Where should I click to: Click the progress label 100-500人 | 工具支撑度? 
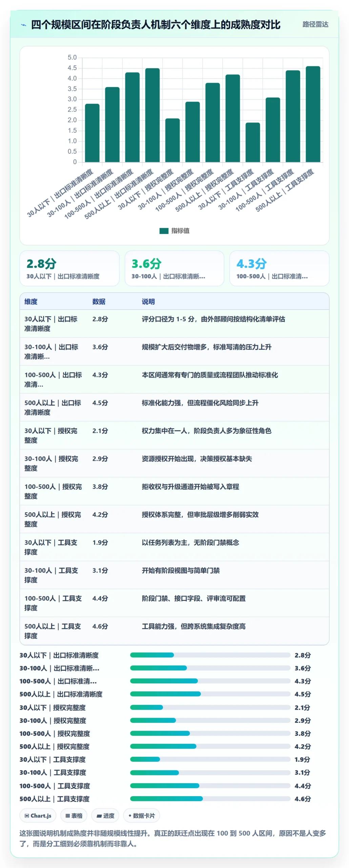tap(55, 786)
